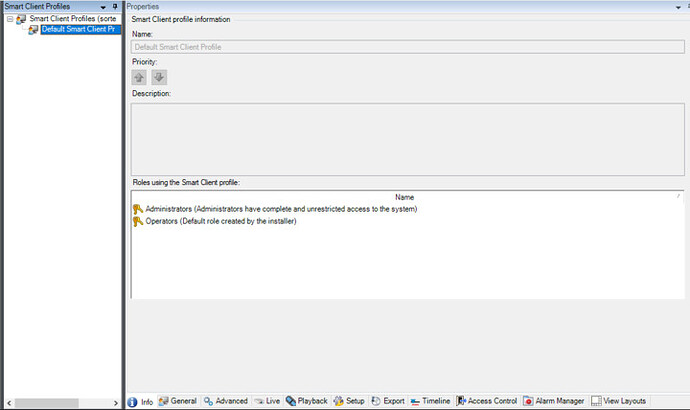The height and width of the screenshot is (410, 690).
Task: Click the Setup tab icon
Action: pos(338,401)
